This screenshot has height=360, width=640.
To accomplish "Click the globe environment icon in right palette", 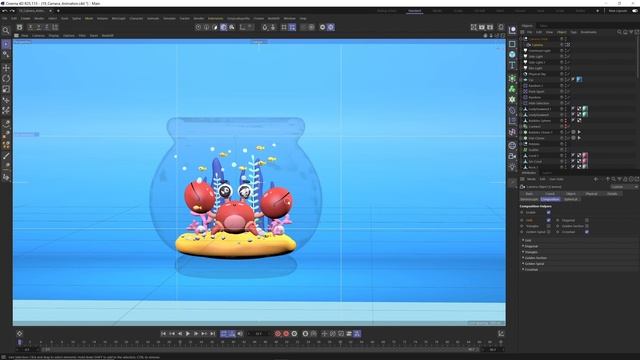I will (x=512, y=145).
